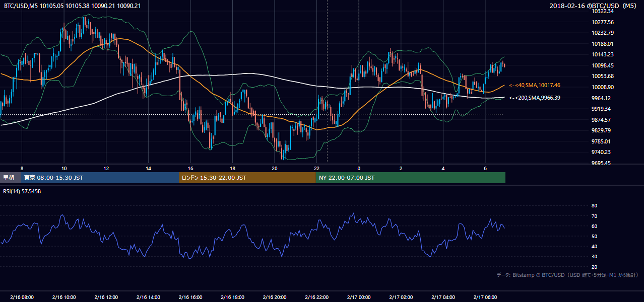Image resolution: width=644 pixels, height=302 pixels.
Task: Click time axis label 2/16 22:00
Action: [x=316, y=297]
